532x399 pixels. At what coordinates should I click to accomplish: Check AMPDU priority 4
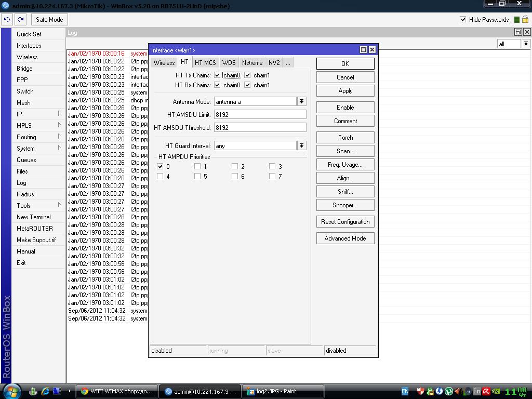click(x=160, y=176)
